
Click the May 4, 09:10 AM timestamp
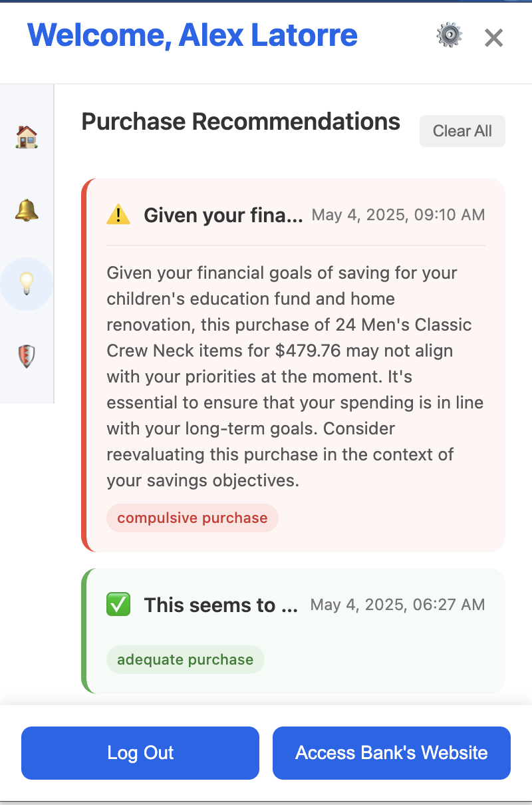[398, 215]
